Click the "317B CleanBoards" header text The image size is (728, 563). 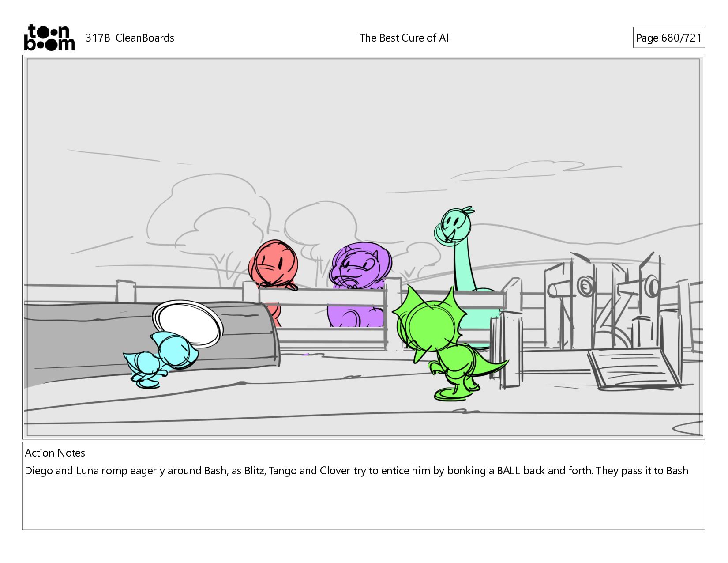coord(130,38)
